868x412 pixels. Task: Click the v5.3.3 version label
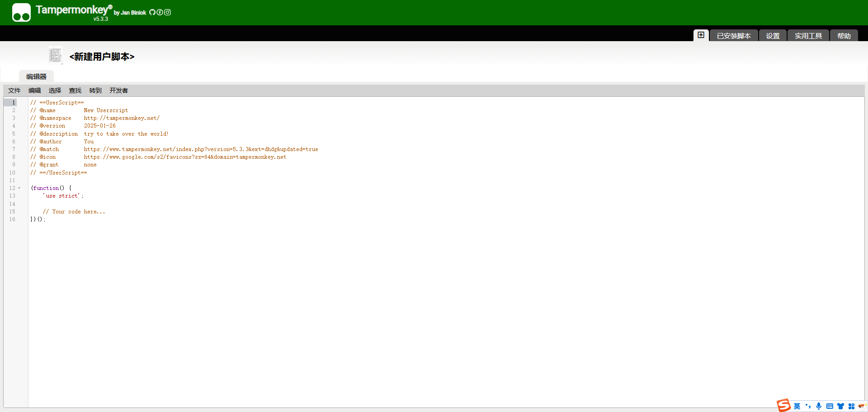(100, 19)
